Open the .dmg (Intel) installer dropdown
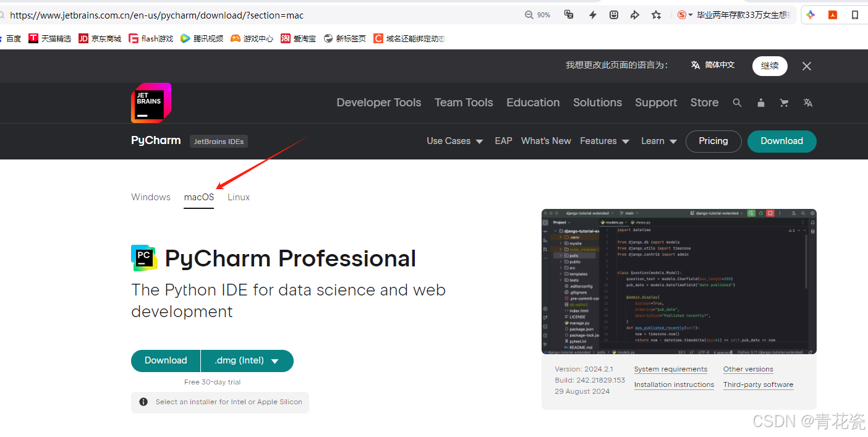Image resolution: width=868 pixels, height=437 pixels. 247,361
